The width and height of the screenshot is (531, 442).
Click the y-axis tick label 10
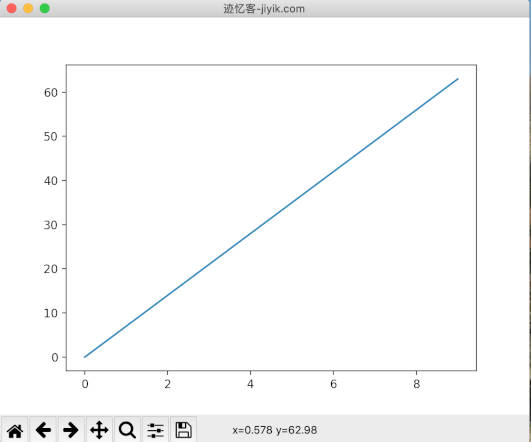(51, 313)
